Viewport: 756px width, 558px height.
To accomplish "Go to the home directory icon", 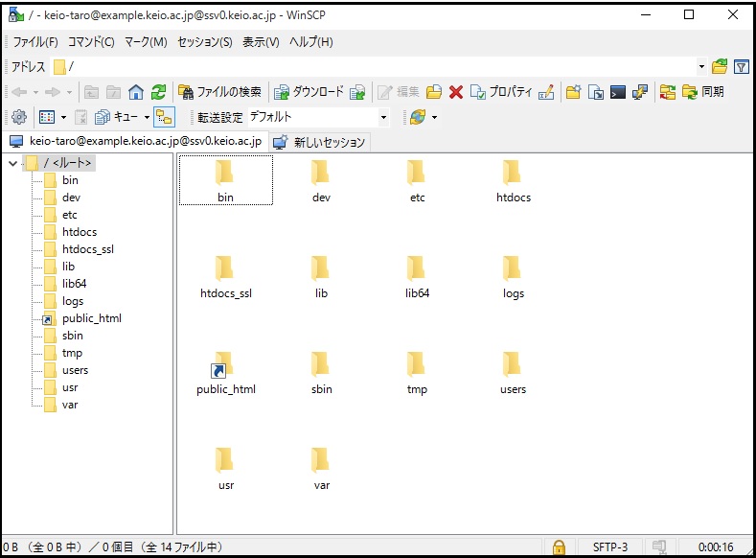I will click(x=136, y=92).
